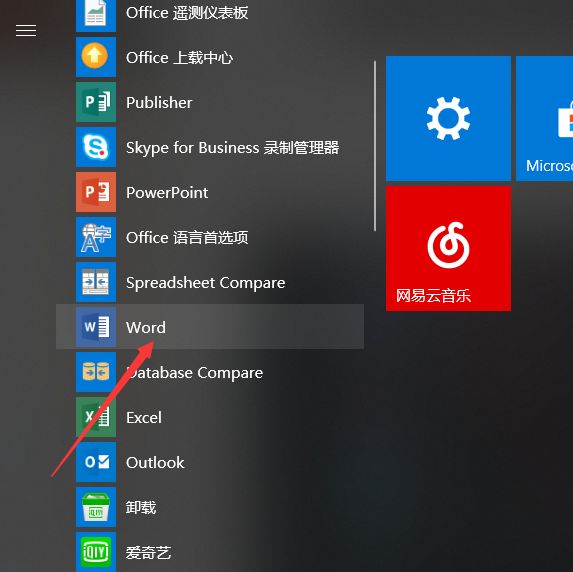
Task: Click the Office 语言首选项 icon
Action: point(96,237)
